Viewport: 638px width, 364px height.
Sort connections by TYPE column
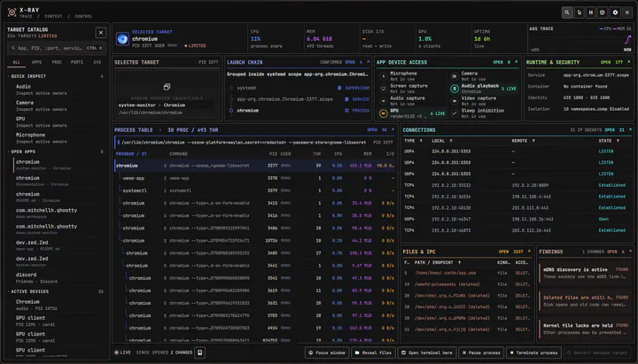[x=413, y=141]
